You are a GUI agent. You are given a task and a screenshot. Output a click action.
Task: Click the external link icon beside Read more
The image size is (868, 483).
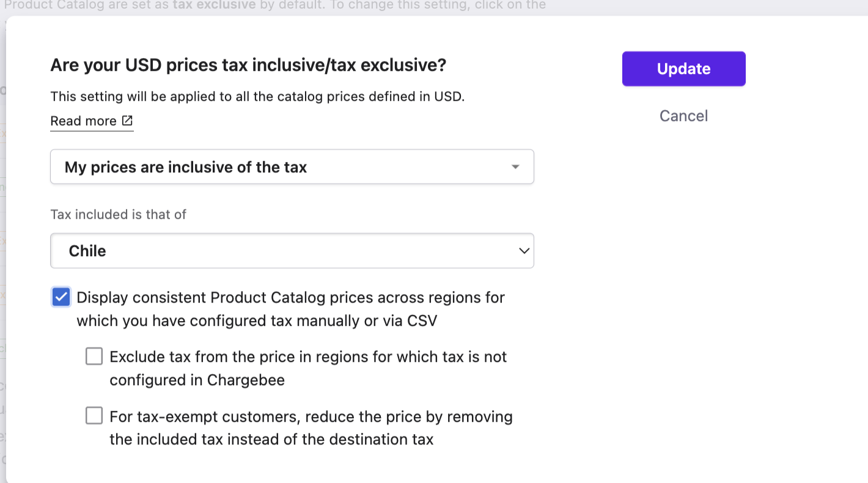pos(127,120)
